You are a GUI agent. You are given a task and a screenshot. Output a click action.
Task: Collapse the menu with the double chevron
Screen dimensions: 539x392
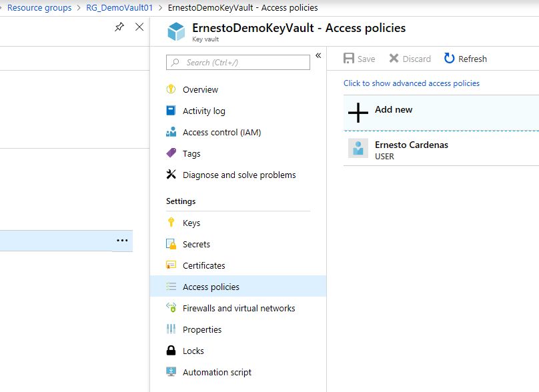click(x=318, y=55)
